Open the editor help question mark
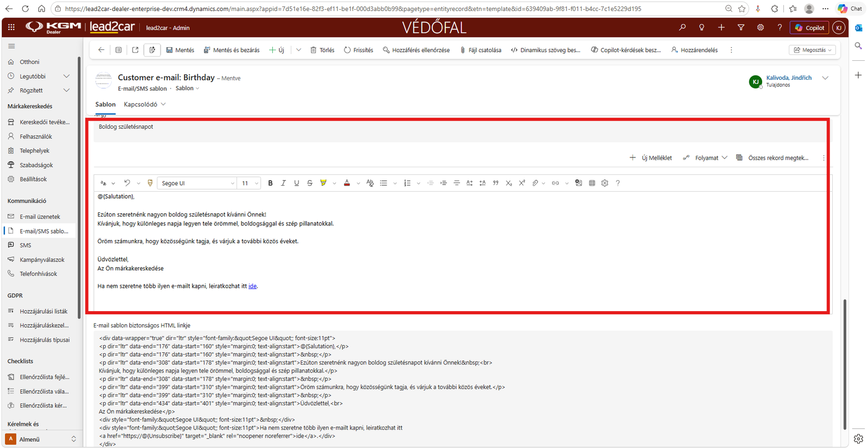The height and width of the screenshot is (448, 868). click(x=618, y=183)
